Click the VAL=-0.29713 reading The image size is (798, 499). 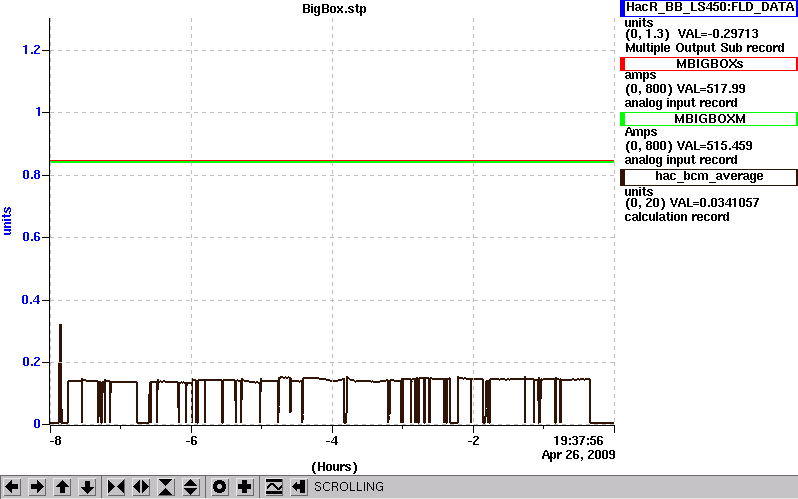click(x=718, y=34)
